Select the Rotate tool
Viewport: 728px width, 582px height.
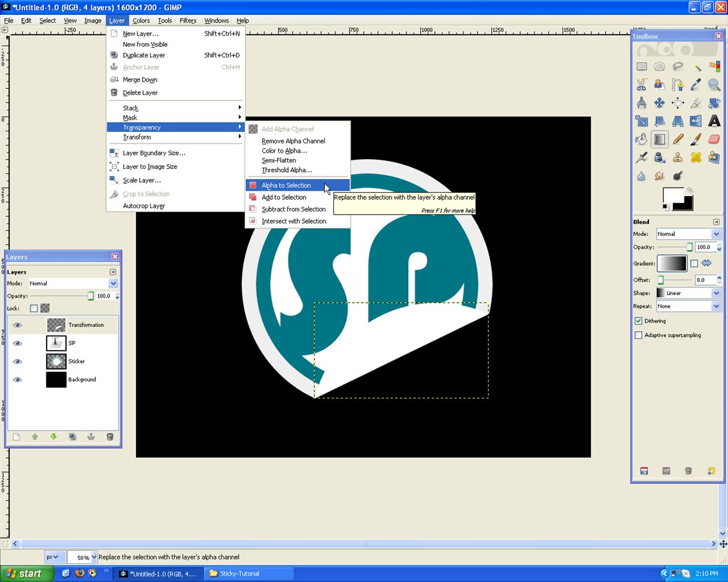coord(714,103)
